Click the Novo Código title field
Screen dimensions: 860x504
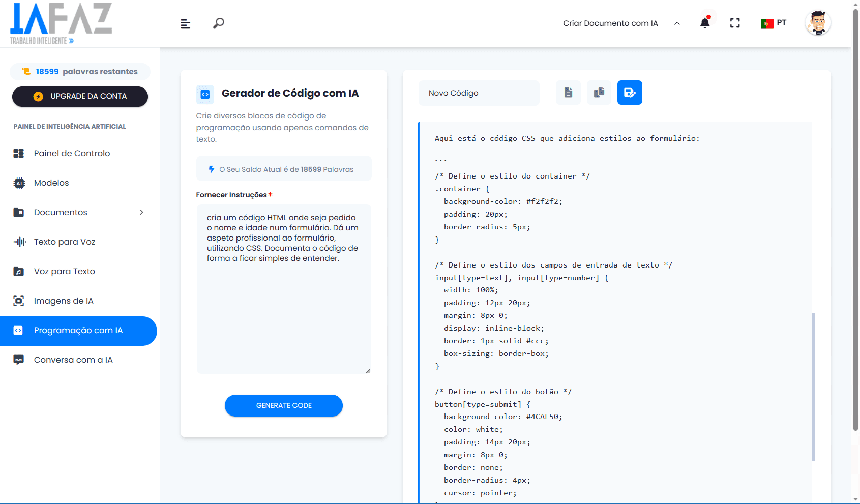point(479,93)
